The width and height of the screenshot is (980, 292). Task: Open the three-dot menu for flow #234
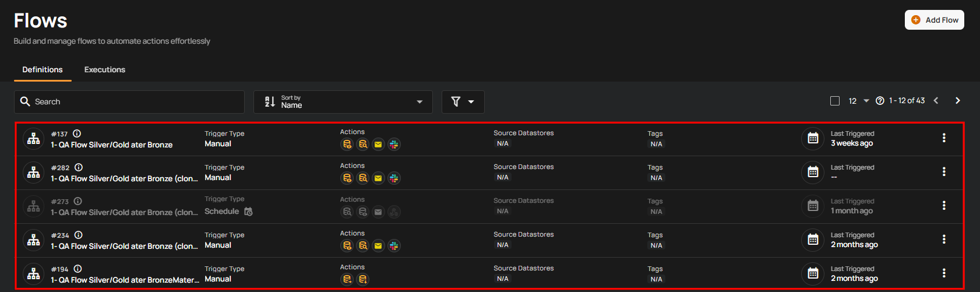pos(944,240)
